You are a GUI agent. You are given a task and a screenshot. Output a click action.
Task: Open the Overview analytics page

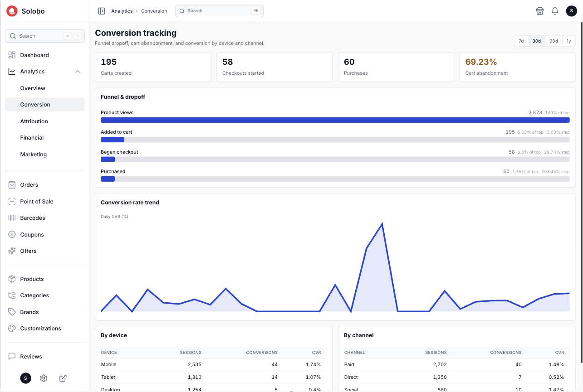[45, 88]
